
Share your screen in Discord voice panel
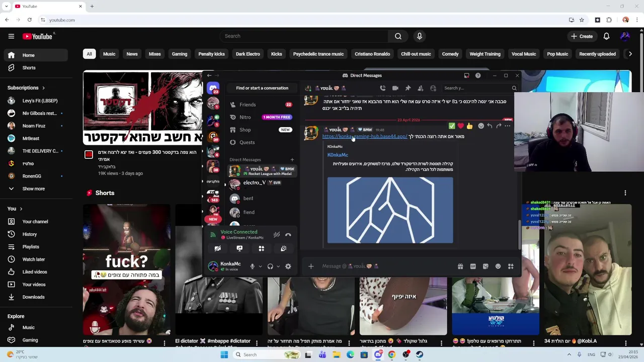[x=239, y=248]
